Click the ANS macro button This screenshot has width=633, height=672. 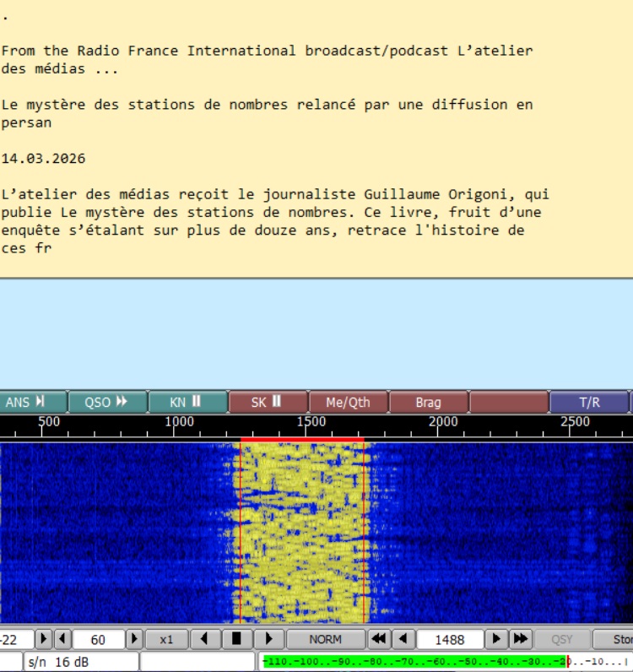point(34,402)
